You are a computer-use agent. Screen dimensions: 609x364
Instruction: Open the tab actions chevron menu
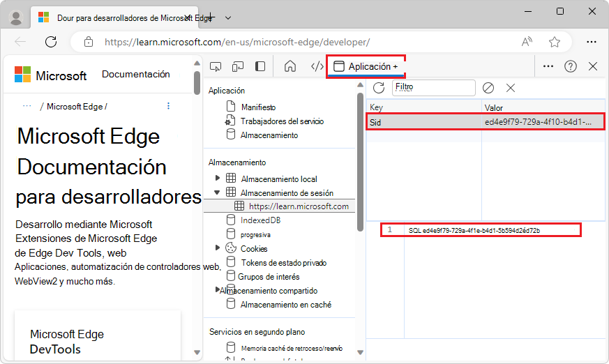point(228,18)
